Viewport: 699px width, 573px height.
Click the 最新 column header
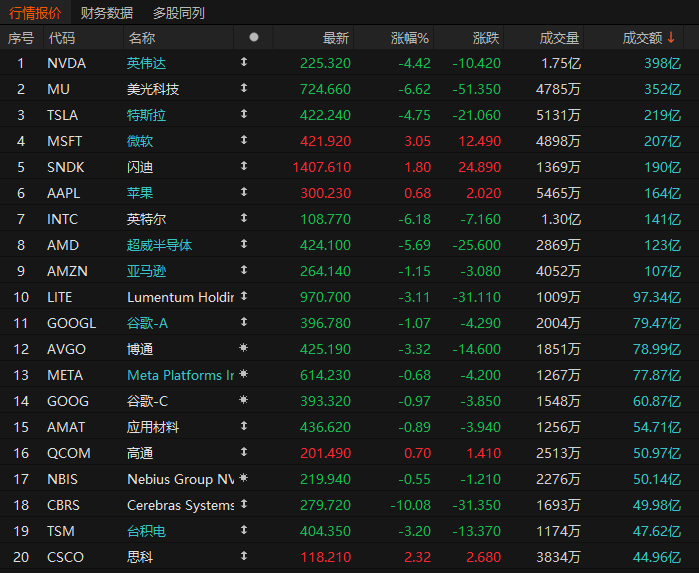pyautogui.click(x=336, y=38)
